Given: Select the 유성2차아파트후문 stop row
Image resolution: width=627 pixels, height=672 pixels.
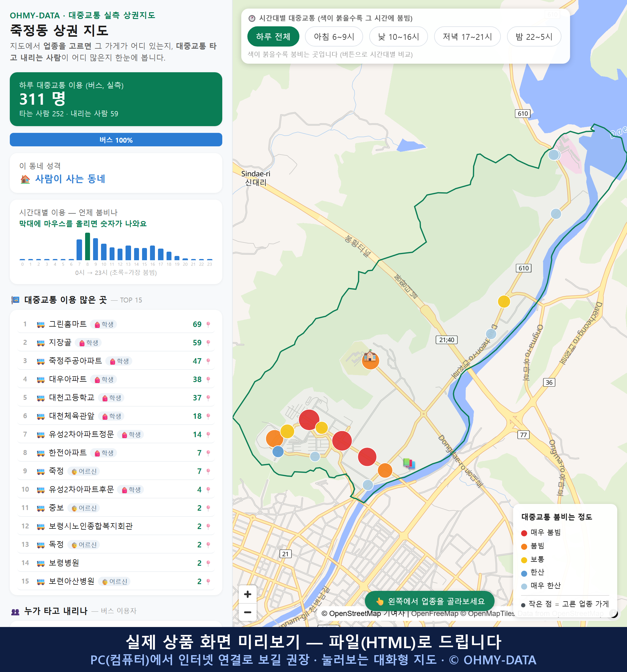Looking at the screenshot, I should tap(116, 490).
